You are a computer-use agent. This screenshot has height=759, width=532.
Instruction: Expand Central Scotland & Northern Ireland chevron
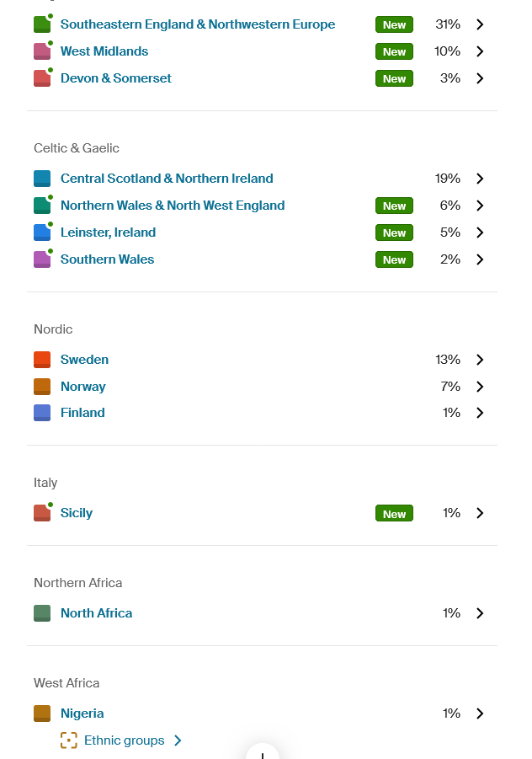(x=480, y=179)
